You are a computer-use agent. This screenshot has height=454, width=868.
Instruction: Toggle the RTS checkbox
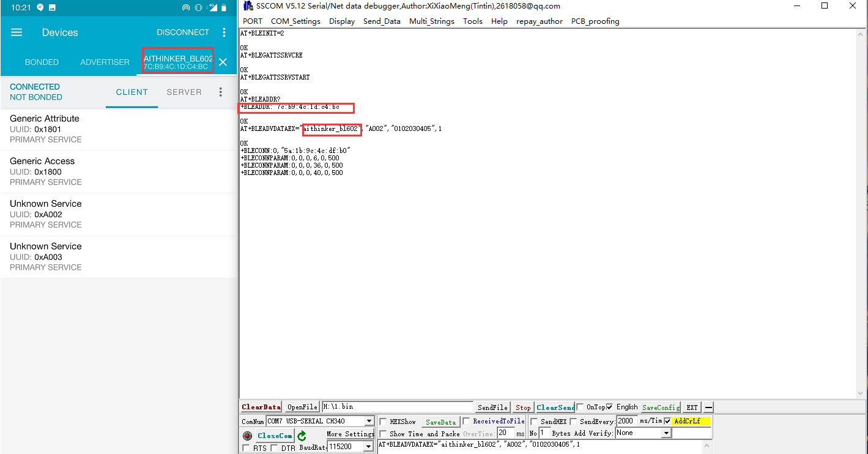[x=246, y=448]
